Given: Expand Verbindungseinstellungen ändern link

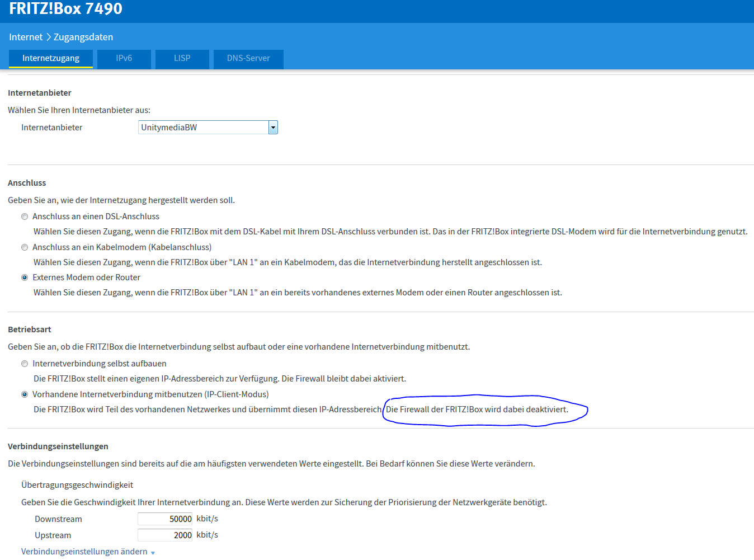Looking at the screenshot, I should click(84, 552).
